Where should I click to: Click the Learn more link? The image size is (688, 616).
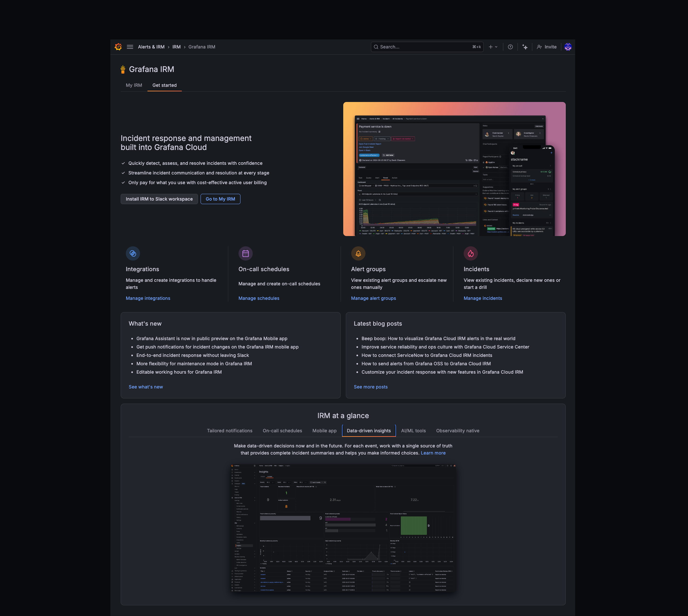coord(433,453)
